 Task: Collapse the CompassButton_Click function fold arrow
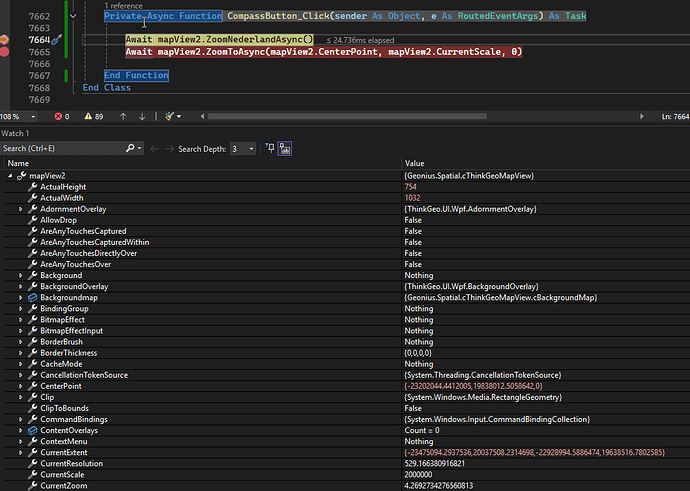[x=73, y=16]
